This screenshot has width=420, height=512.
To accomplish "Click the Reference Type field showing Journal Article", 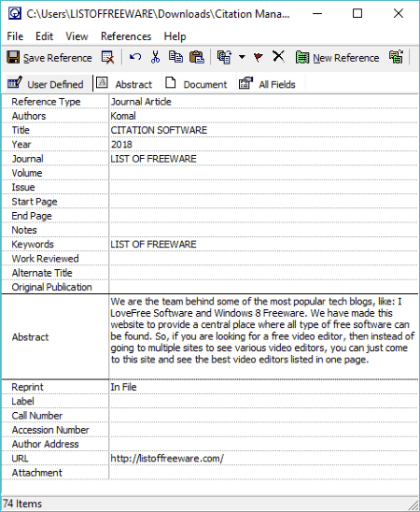I will click(x=263, y=102).
